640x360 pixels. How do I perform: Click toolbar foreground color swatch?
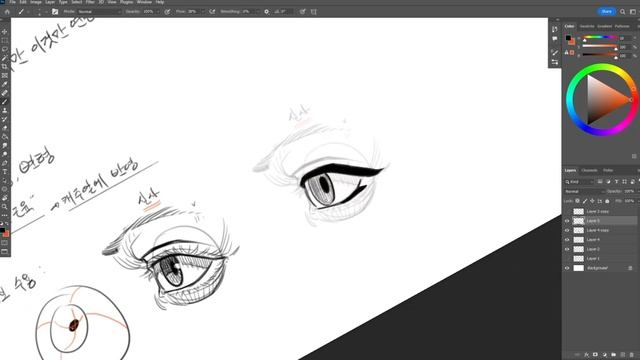(x=2, y=231)
